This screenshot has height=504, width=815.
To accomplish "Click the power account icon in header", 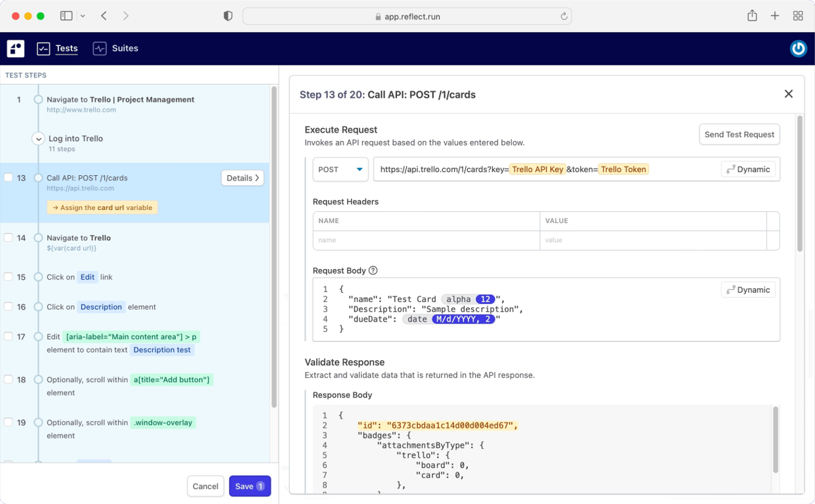I will [798, 49].
